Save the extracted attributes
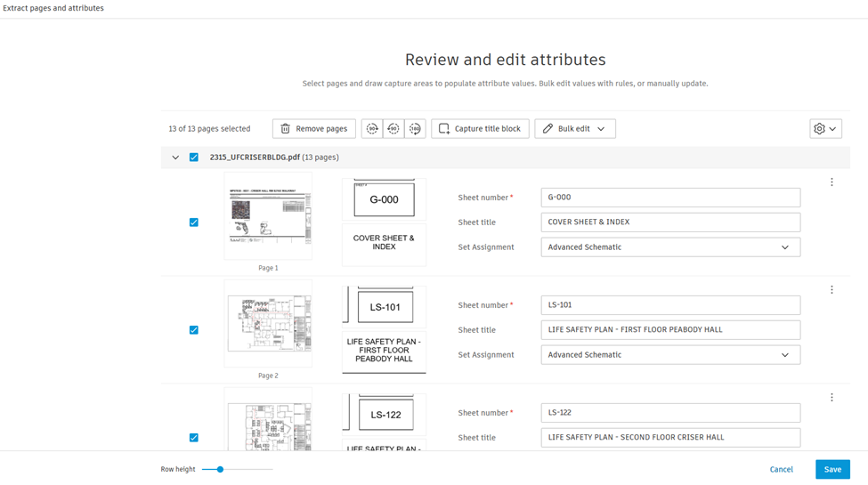868x485 pixels. click(831, 469)
